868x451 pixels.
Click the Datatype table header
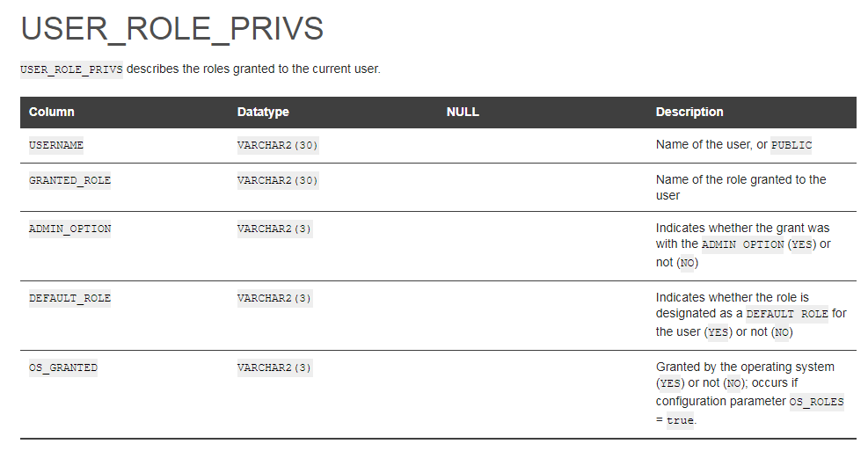coord(263,113)
